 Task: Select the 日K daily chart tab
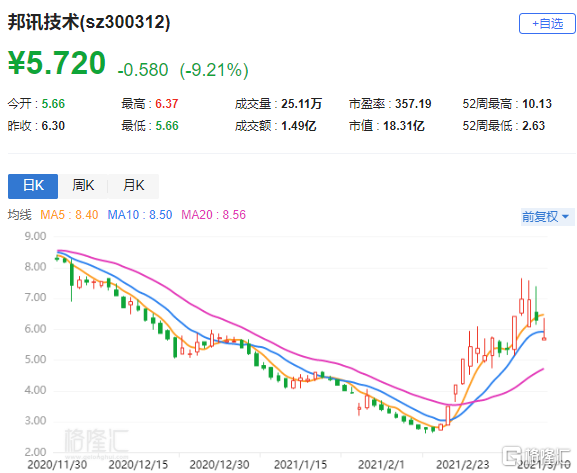(x=33, y=186)
